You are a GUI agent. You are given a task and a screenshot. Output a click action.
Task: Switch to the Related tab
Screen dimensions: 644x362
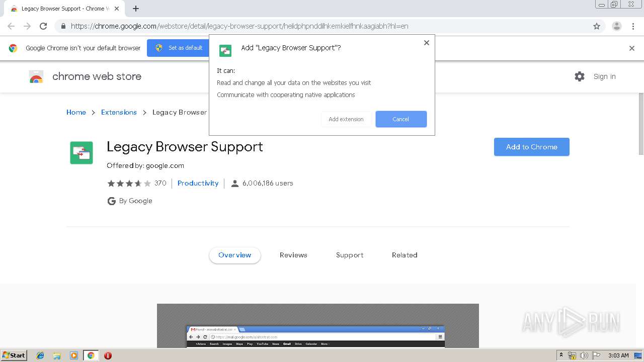pos(405,255)
